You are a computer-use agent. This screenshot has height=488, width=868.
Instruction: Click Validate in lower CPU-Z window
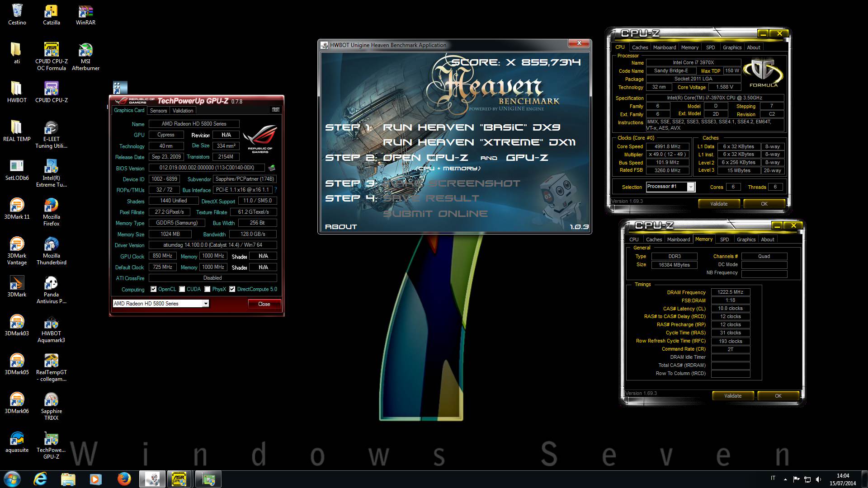pyautogui.click(x=733, y=396)
